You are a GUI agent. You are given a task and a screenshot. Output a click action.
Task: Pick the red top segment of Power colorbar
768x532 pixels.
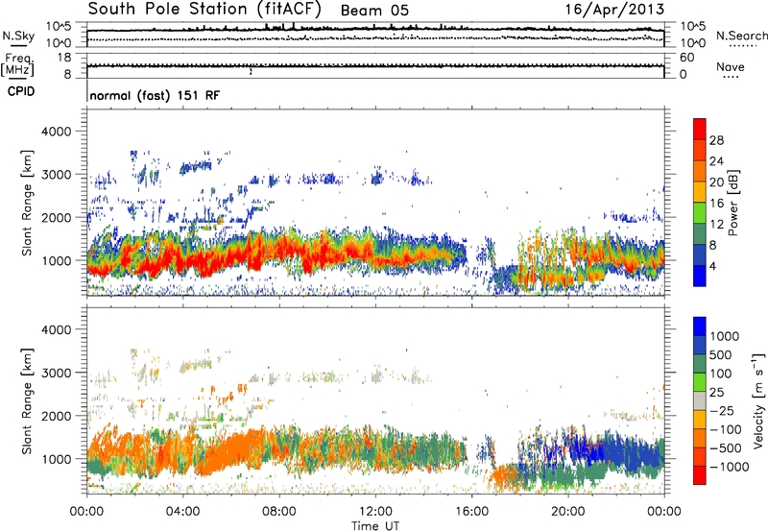700,130
